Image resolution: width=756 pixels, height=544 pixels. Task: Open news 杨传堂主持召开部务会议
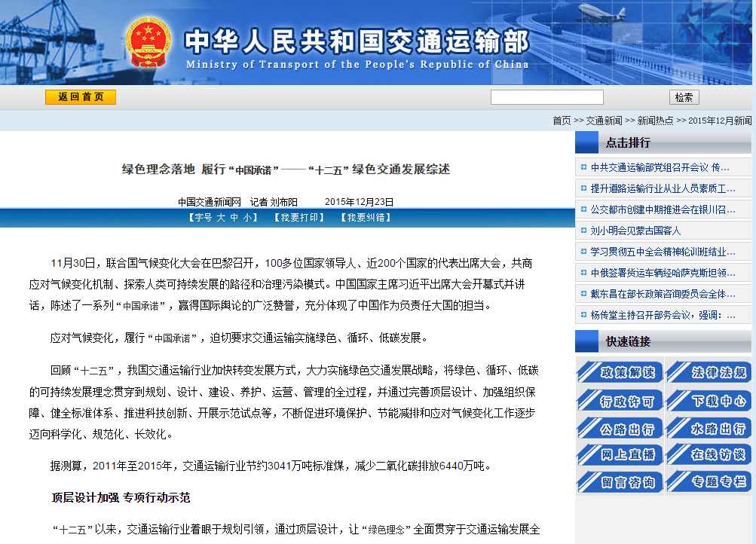(x=663, y=315)
